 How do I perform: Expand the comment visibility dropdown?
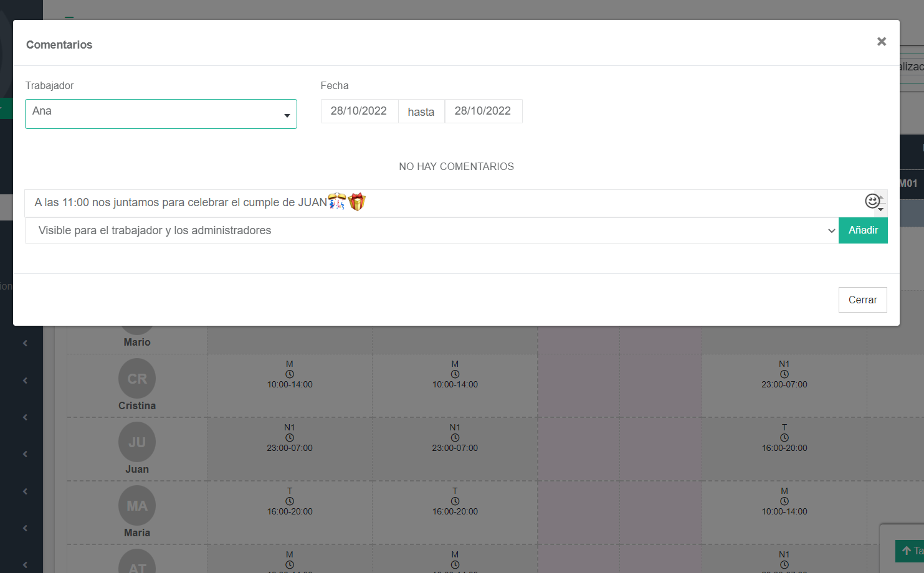(431, 230)
